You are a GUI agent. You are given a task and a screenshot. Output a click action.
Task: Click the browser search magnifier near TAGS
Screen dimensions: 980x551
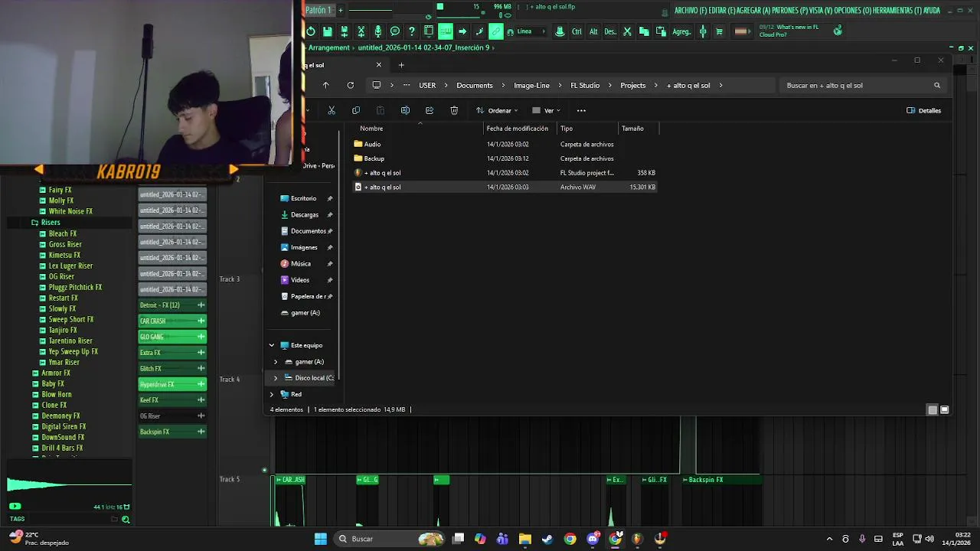[x=126, y=519]
